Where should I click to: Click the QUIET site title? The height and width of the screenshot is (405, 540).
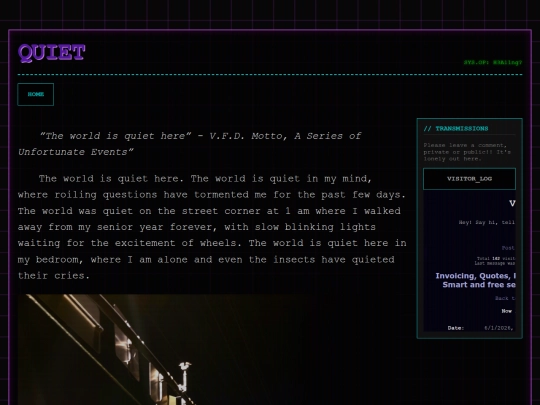click(x=52, y=53)
